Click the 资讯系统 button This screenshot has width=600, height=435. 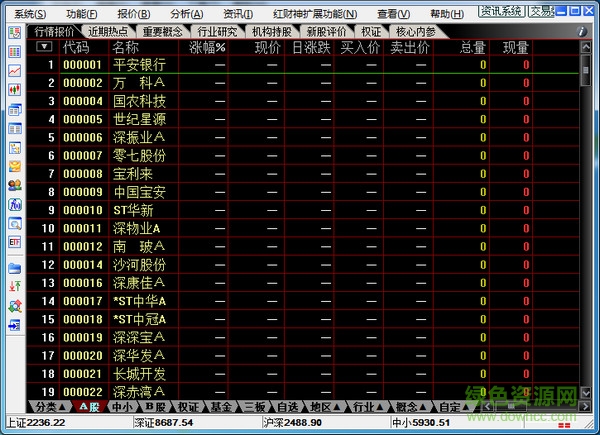point(502,11)
